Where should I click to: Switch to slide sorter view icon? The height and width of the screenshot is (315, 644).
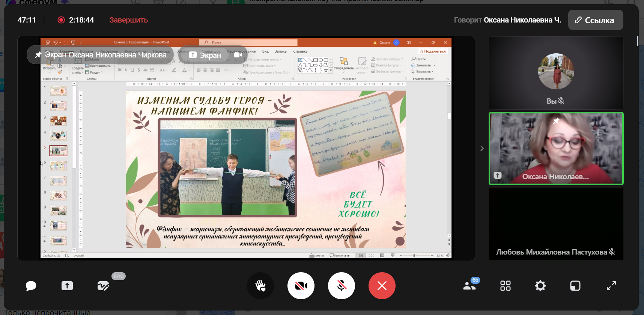(x=371, y=255)
